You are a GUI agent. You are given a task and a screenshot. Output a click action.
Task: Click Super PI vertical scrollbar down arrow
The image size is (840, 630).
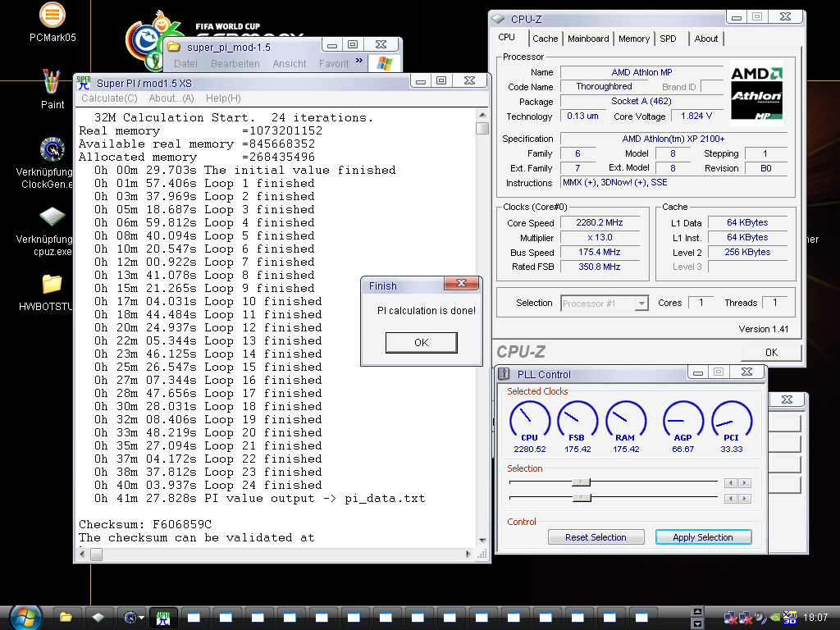pyautogui.click(x=482, y=541)
